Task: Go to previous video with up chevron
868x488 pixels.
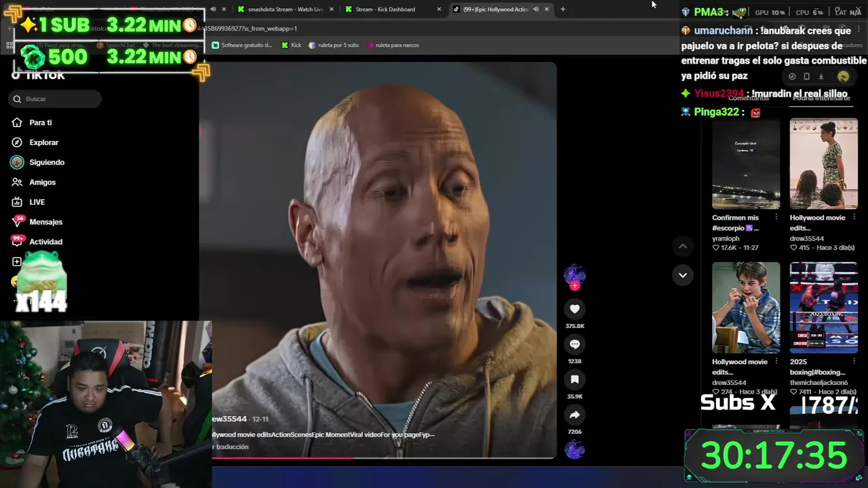Action: click(682, 246)
